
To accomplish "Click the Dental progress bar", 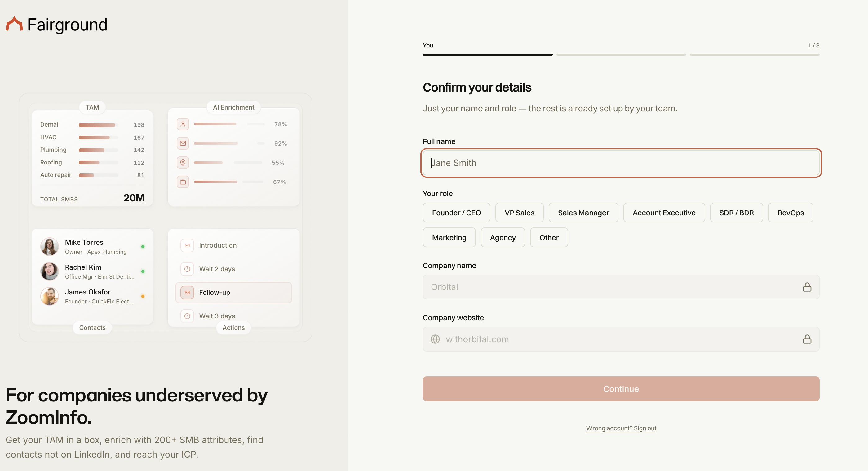I will tap(98, 125).
